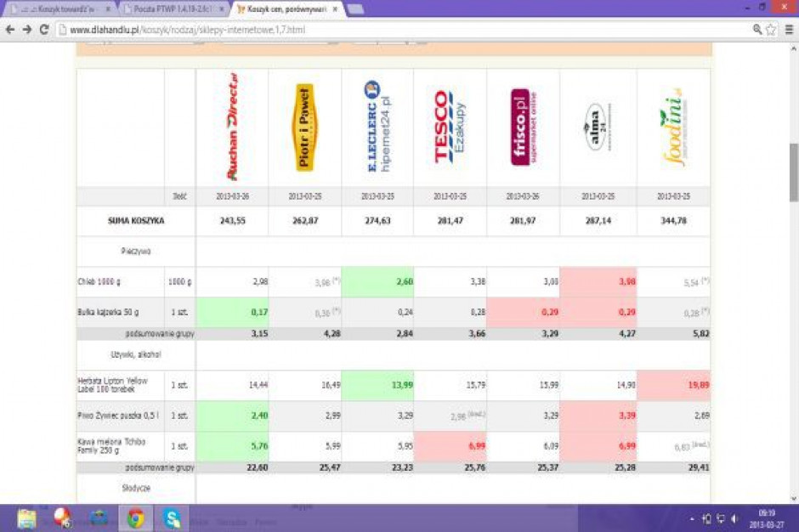Bookmark this page with the star icon
The height and width of the screenshot is (532, 799).
pyautogui.click(x=772, y=30)
